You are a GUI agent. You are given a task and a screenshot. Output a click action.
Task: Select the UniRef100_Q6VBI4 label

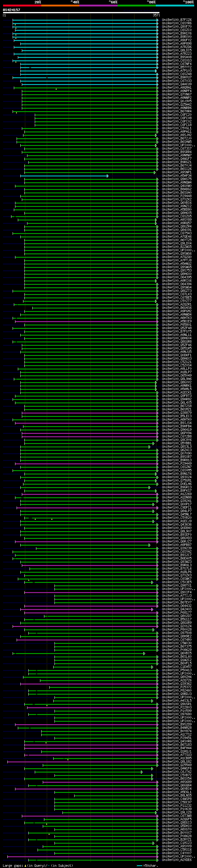click(x=177, y=789)
